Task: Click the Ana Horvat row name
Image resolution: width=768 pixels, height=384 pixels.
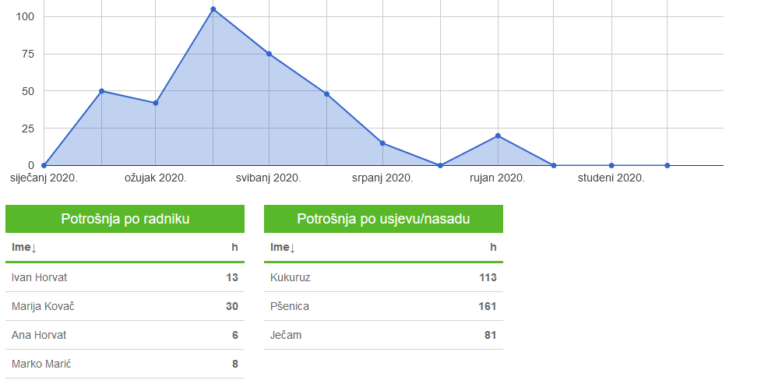Action: 39,336
